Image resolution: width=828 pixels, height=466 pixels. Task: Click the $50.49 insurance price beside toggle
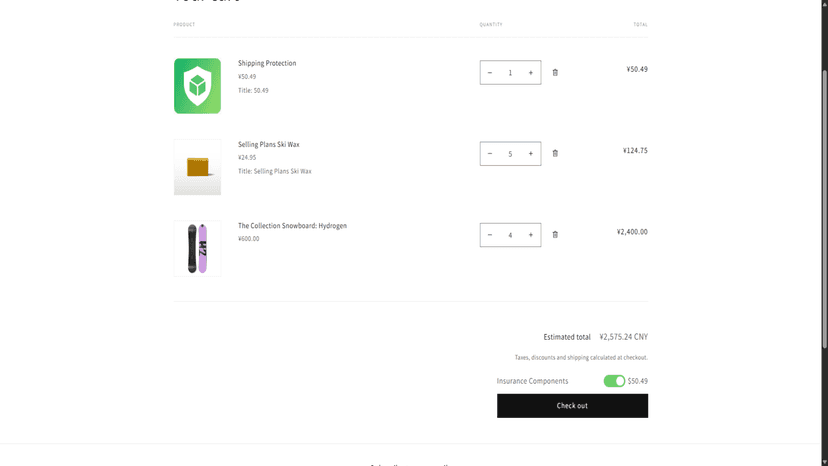pyautogui.click(x=637, y=381)
